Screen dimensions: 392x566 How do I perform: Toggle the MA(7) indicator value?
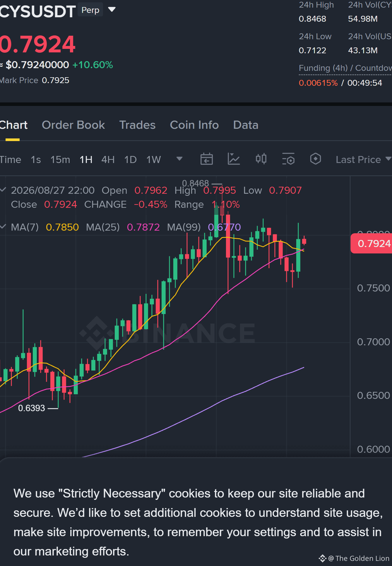[62, 227]
